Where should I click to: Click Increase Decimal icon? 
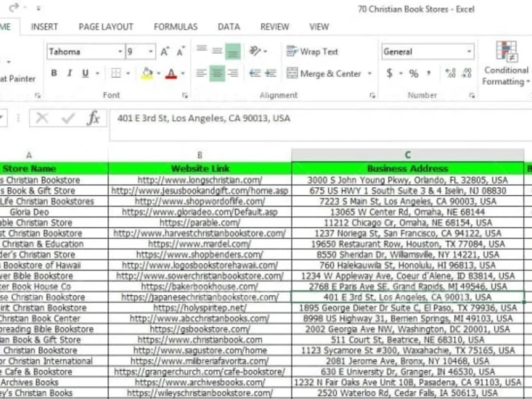451,73
